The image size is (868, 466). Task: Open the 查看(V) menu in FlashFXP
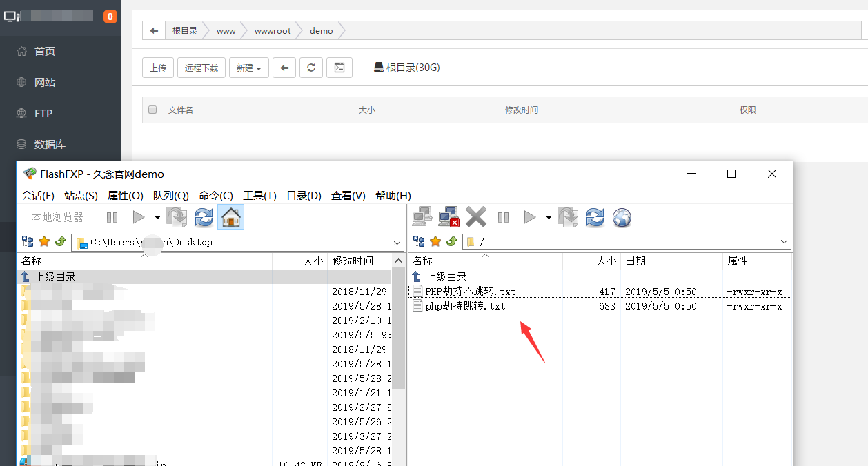tap(348, 196)
